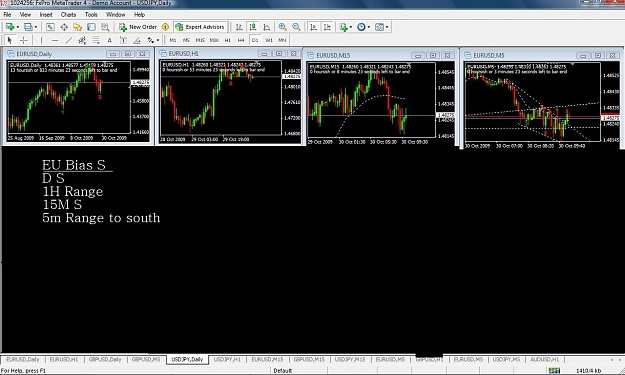The image size is (625, 375).
Task: Select the Text tool labeled A
Action: pos(110,40)
